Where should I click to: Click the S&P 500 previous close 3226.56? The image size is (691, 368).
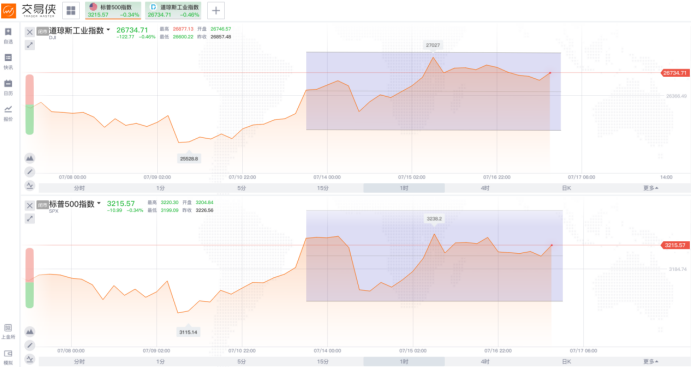coord(204,210)
